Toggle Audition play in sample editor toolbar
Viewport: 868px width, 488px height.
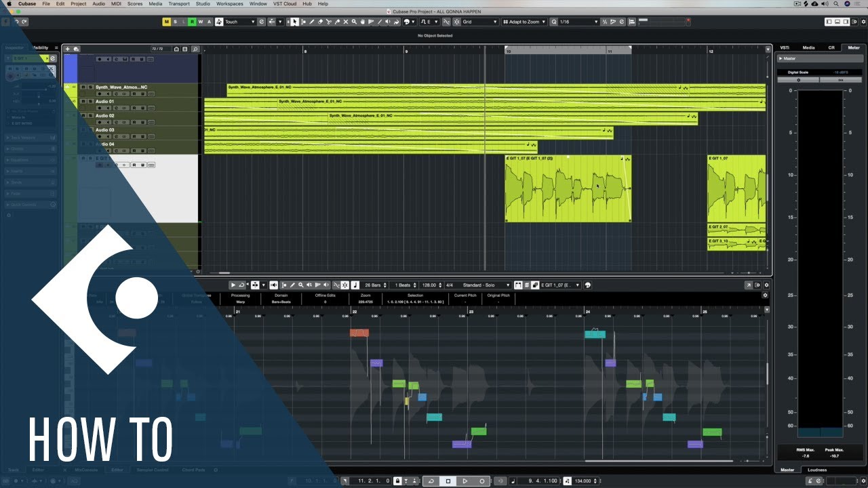point(233,285)
